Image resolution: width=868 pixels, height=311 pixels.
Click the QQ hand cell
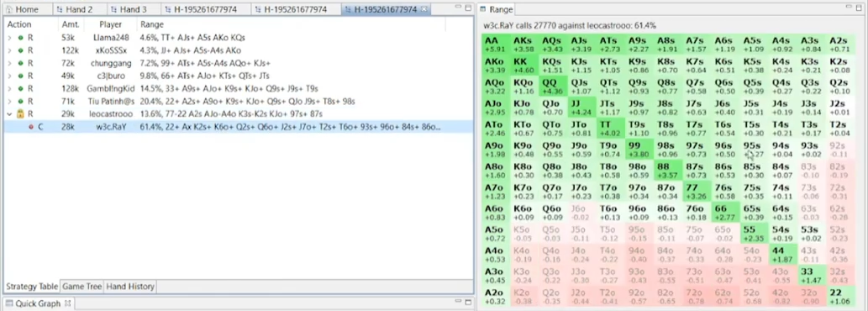554,86
